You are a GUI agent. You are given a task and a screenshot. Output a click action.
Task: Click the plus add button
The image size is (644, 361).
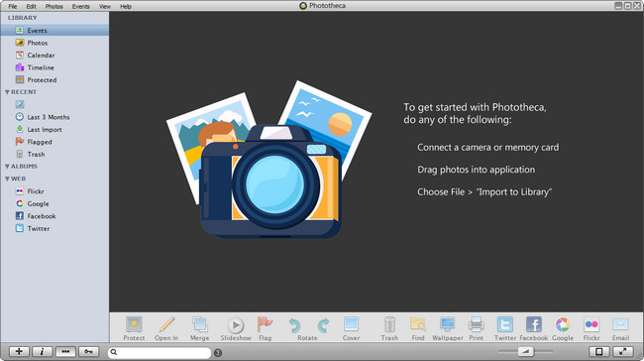[x=19, y=351]
